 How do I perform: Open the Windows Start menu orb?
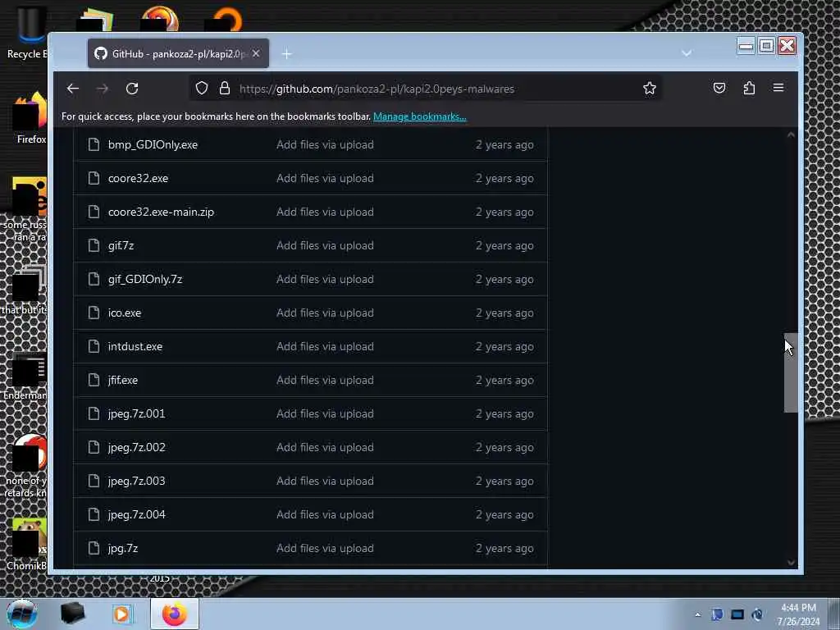pos(22,614)
